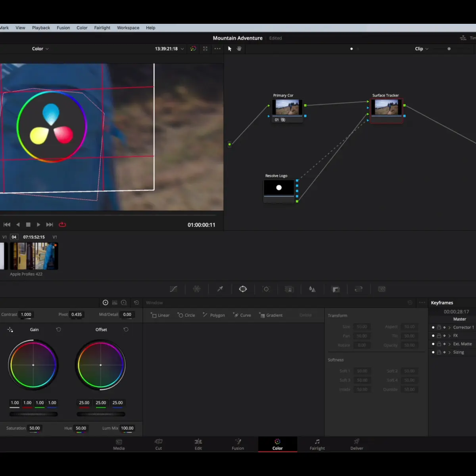Switch to primaries bars mode icon
The width and height of the screenshot is (476, 476).
click(115, 303)
